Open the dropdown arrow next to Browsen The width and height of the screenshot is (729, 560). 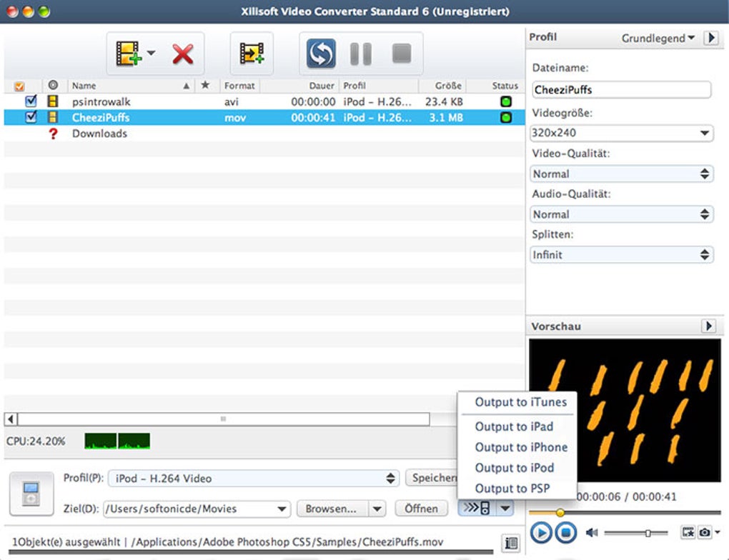377,509
